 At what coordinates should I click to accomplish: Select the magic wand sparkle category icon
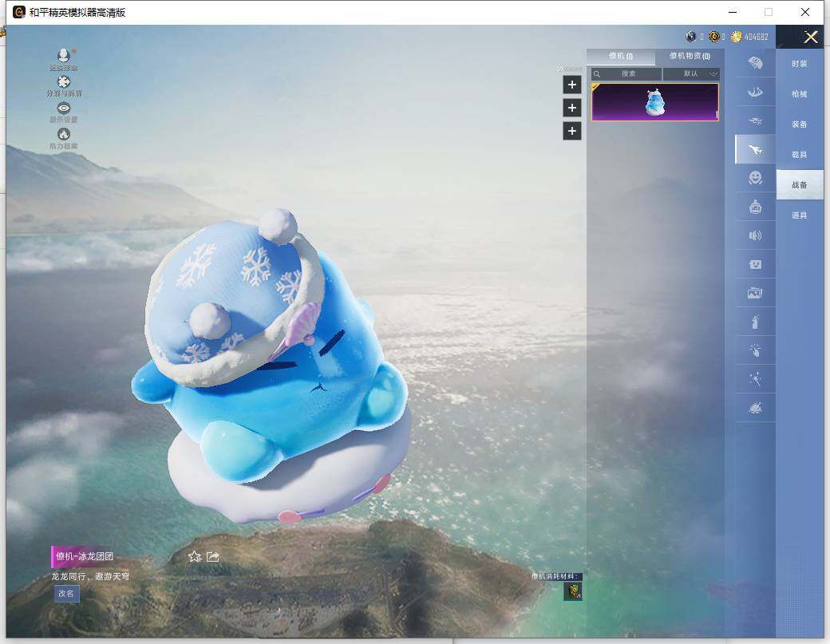pos(755,378)
